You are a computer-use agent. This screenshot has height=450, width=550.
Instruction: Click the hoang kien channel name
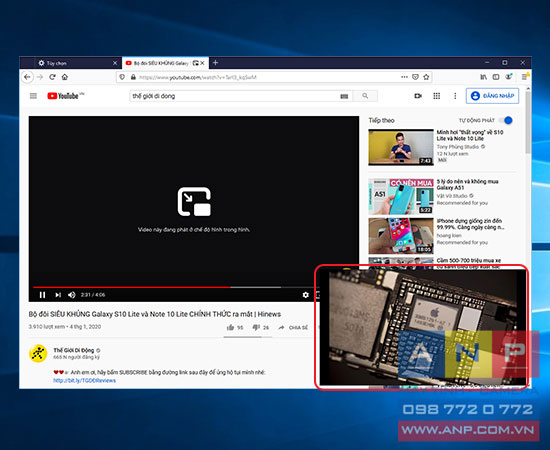click(x=449, y=236)
